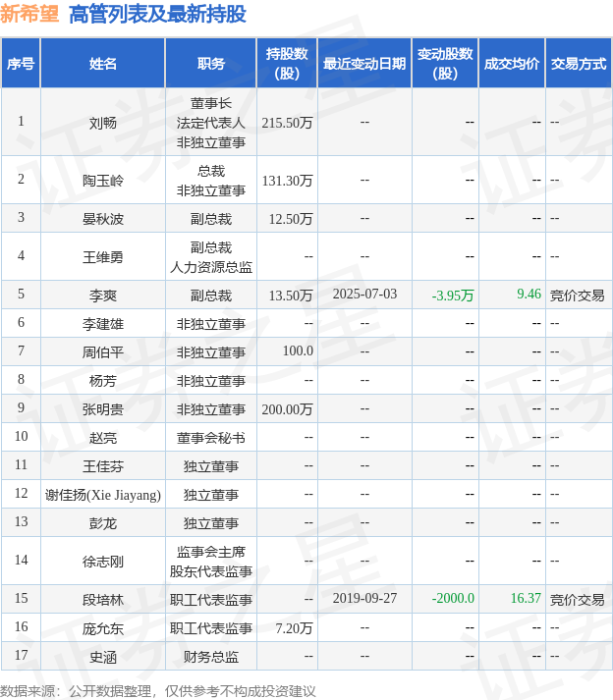This screenshot has height=700, width=613.
Task: Click the -3.95万 change value
Action: click(x=453, y=296)
